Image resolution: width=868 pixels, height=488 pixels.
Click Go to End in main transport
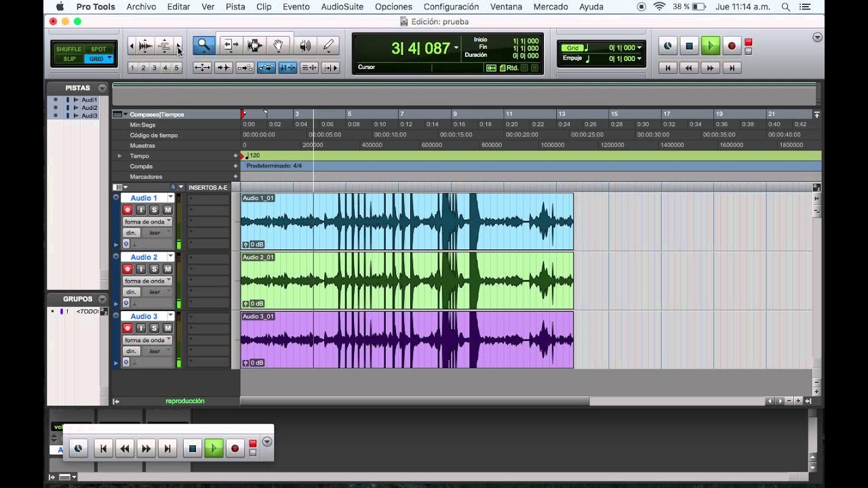(731, 68)
